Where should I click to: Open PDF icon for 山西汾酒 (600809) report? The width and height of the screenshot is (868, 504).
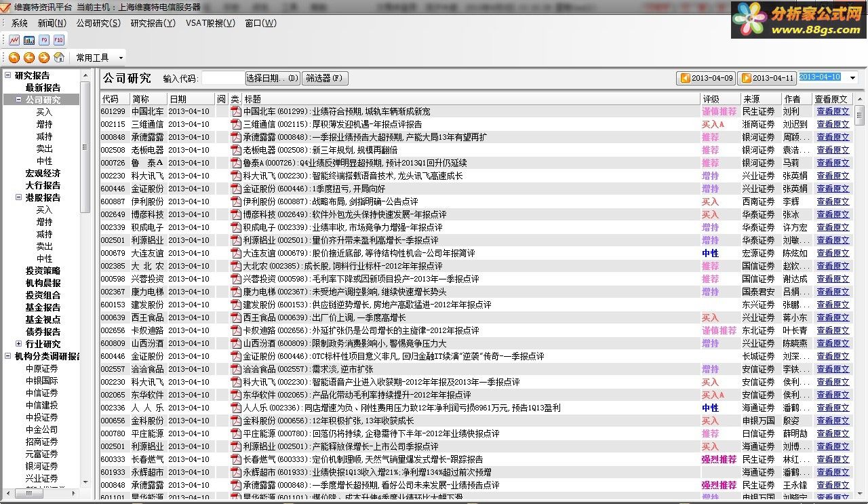tap(237, 343)
